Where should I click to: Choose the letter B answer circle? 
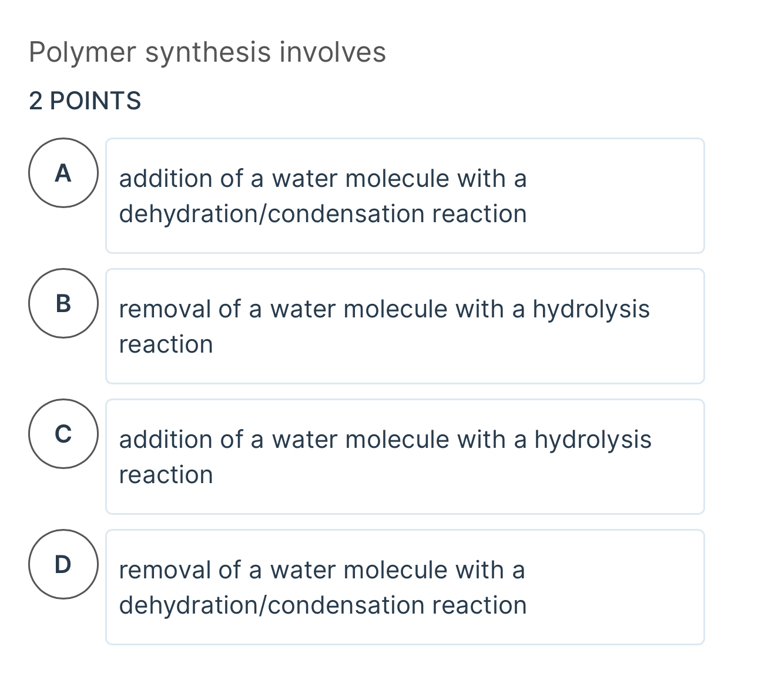pos(63,304)
